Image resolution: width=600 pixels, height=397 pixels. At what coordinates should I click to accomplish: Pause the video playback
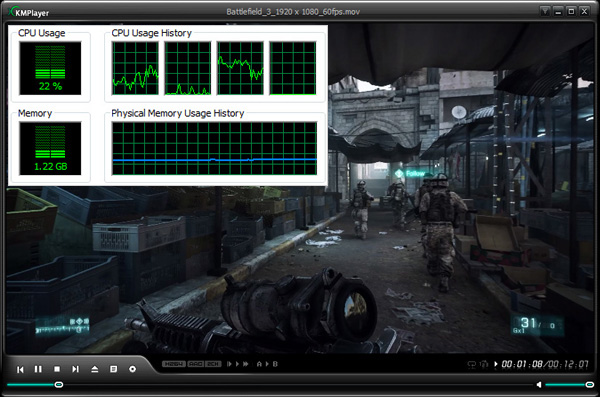click(38, 369)
